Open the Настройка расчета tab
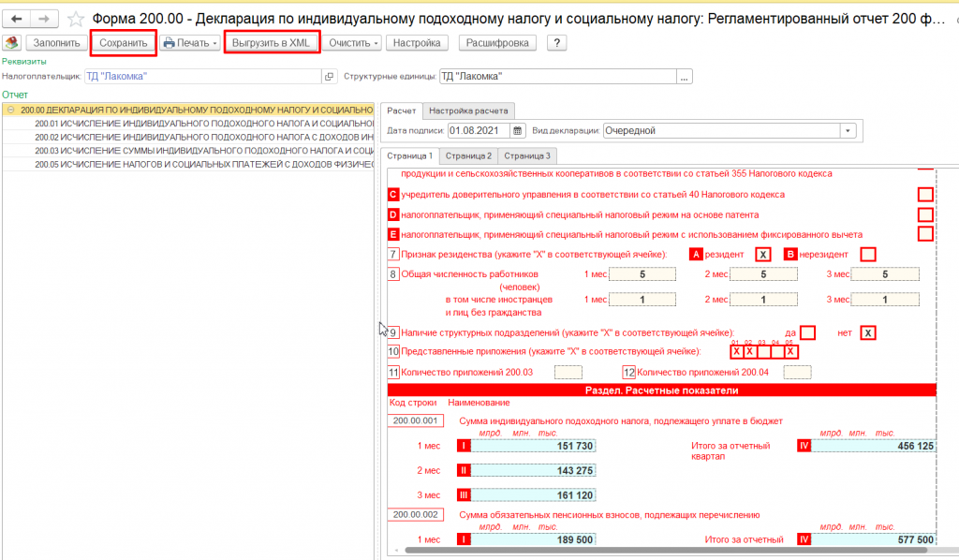Viewport: 959px width, 560px height. coord(471,111)
